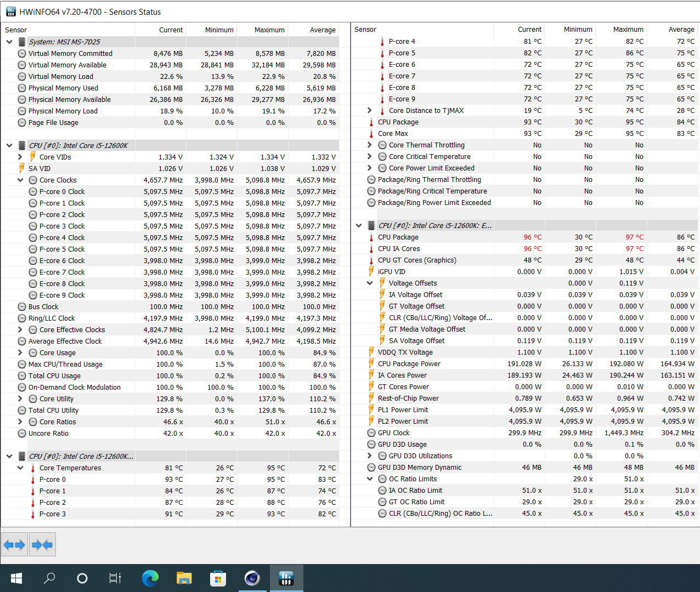Click the Core Max thermometer icon
Viewport: 700px width, 592px height.
(x=371, y=133)
